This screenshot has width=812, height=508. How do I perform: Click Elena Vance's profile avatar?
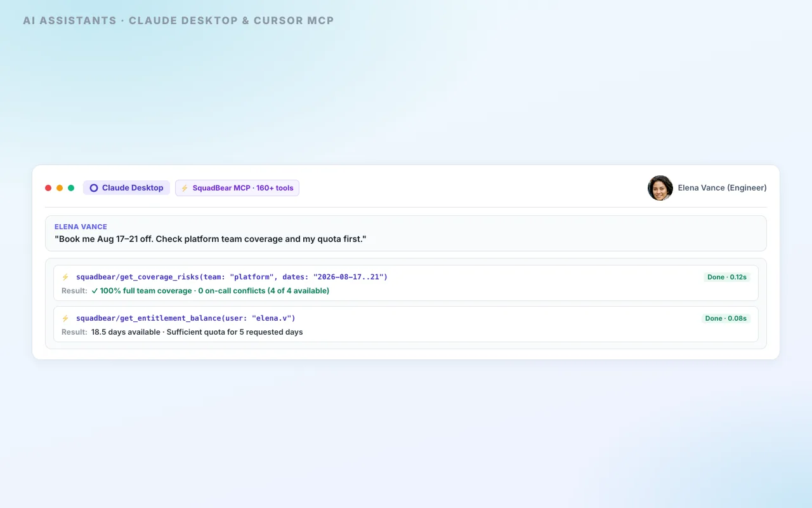click(x=660, y=188)
